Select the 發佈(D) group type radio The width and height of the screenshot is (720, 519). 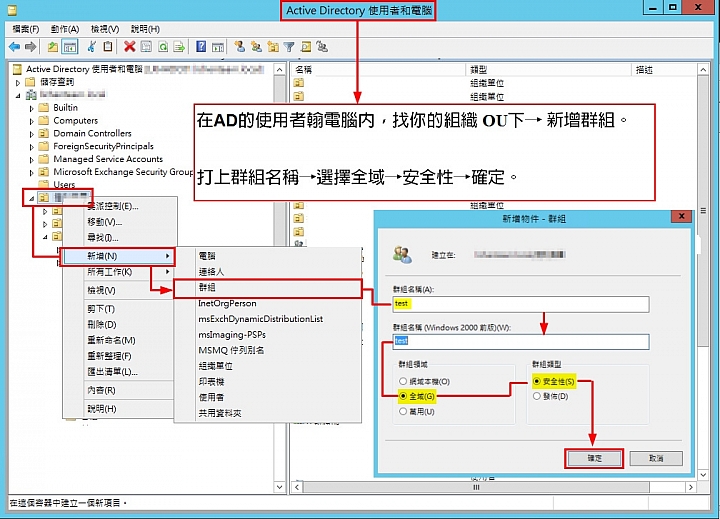tap(536, 396)
